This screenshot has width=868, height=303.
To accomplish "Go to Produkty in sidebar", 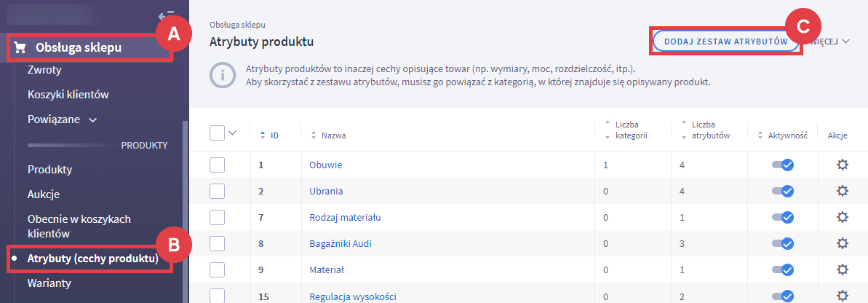I will [49, 170].
